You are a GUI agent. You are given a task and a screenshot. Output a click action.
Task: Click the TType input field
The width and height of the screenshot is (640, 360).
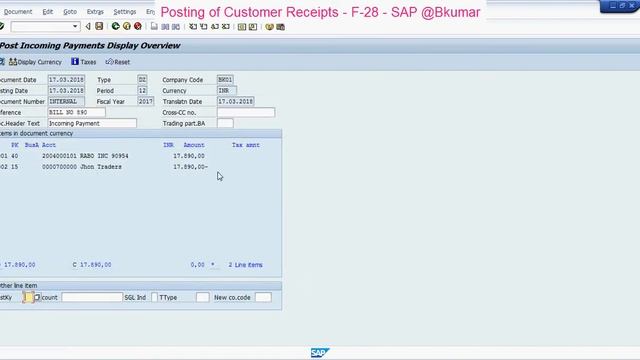pyautogui.click(x=202, y=298)
